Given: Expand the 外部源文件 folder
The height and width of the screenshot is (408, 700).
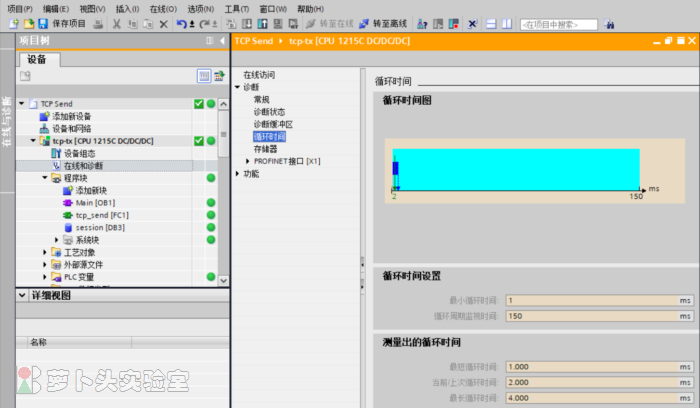Looking at the screenshot, I should 45,264.
